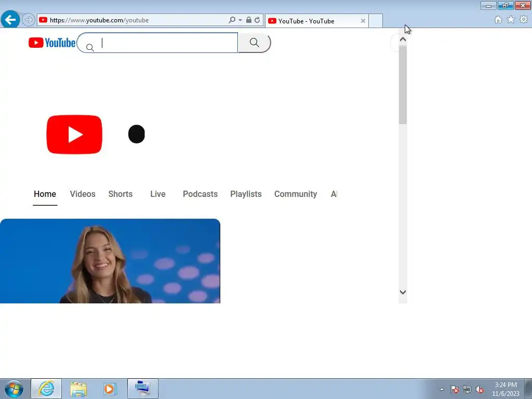
Task: Open the Windows Start menu
Action: pos(14,389)
